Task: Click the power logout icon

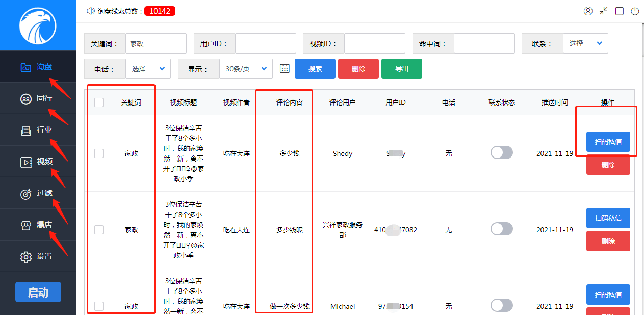Action: coord(635,11)
